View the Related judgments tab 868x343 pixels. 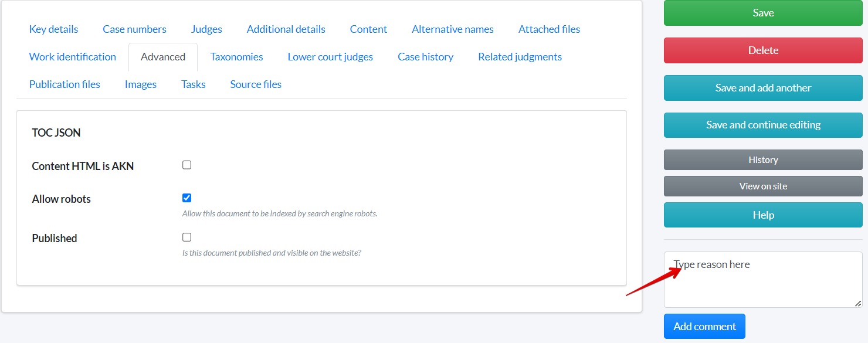click(x=520, y=57)
